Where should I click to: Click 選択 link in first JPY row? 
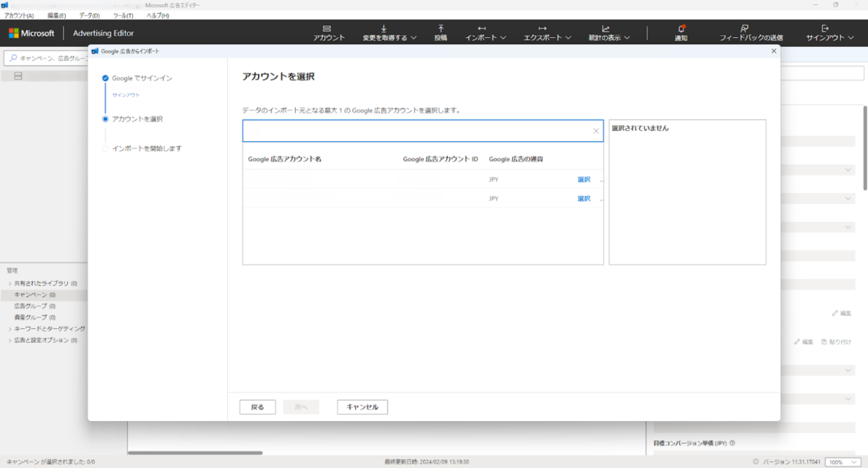[x=584, y=179]
